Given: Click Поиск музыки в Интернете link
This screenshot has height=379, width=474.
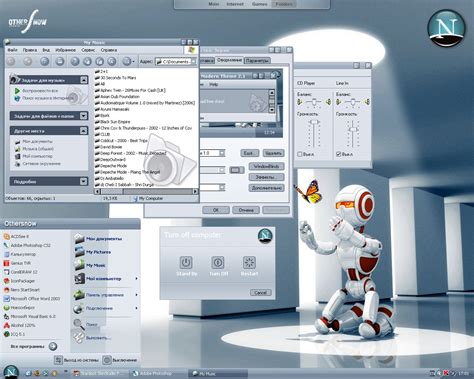Looking at the screenshot, I should point(48,98).
